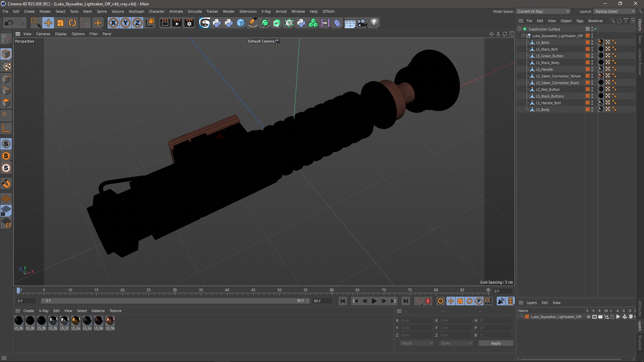Open Material Manager hamburger menu
This screenshot has height=362, width=644.
click(x=18, y=311)
